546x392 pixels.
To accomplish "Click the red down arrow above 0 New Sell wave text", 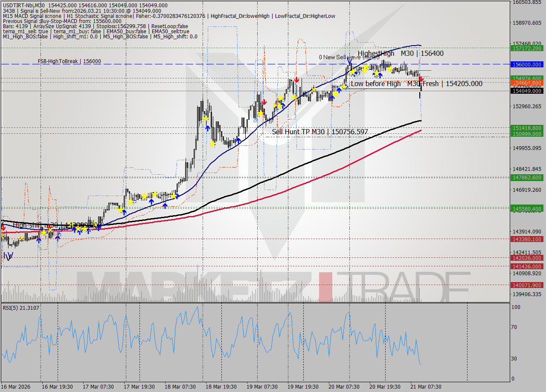I will [x=297, y=80].
